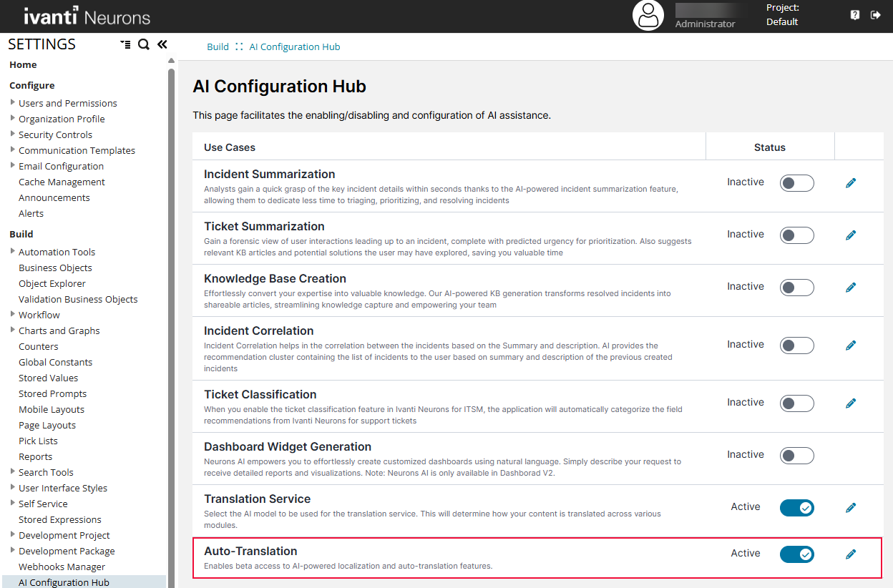Click the Auto-Translation edit pencil icon
Image resolution: width=893 pixels, height=588 pixels.
(x=851, y=554)
